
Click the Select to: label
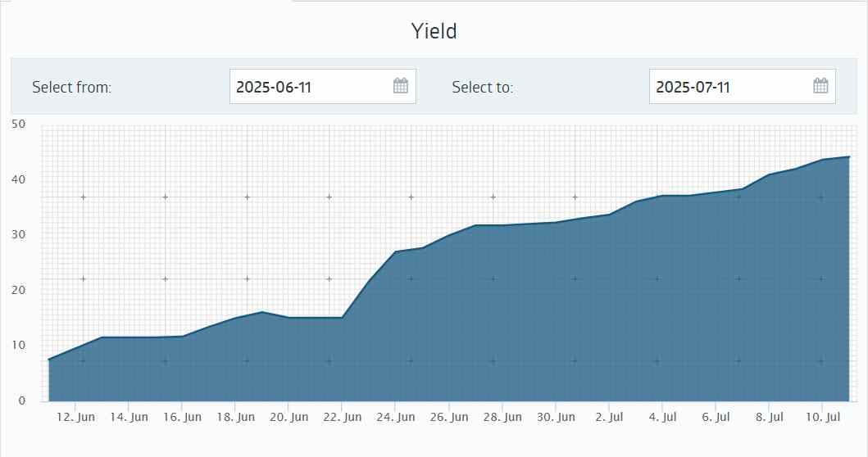pyautogui.click(x=482, y=88)
